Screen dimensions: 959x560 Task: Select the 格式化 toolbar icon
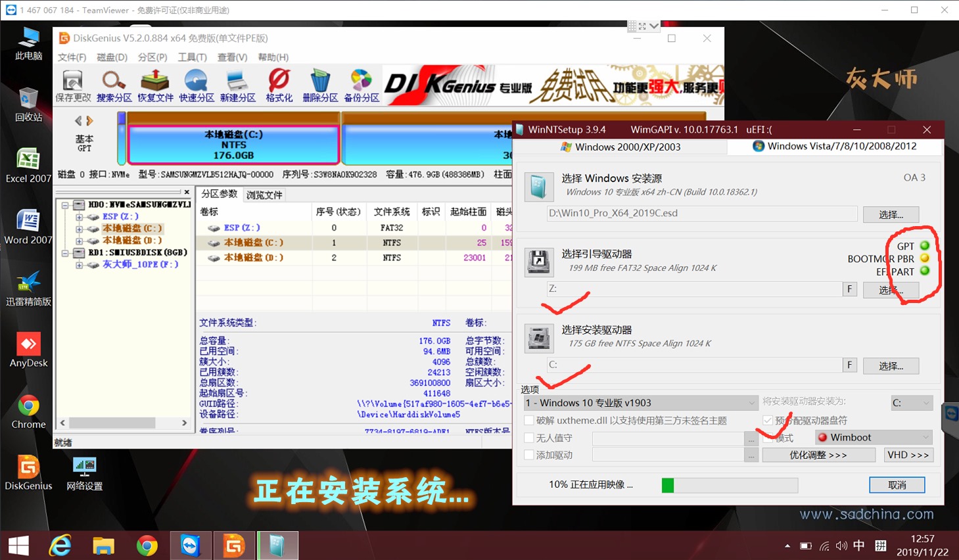click(x=279, y=86)
